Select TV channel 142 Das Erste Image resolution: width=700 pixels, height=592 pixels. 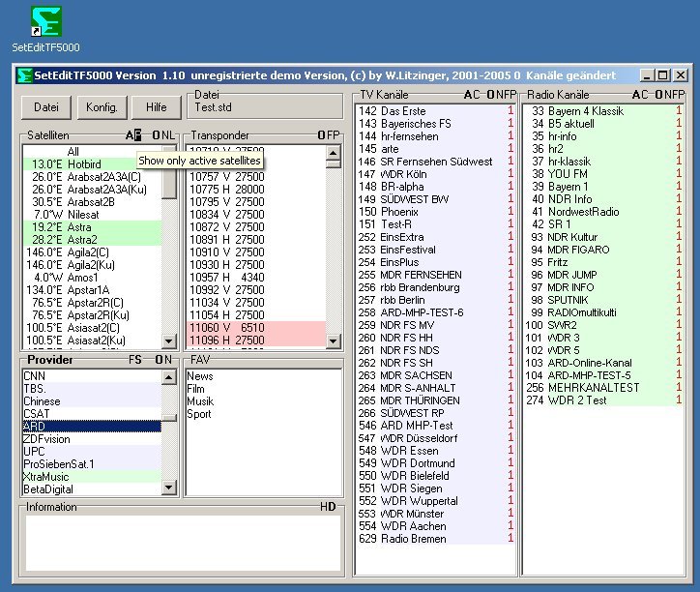click(436, 111)
